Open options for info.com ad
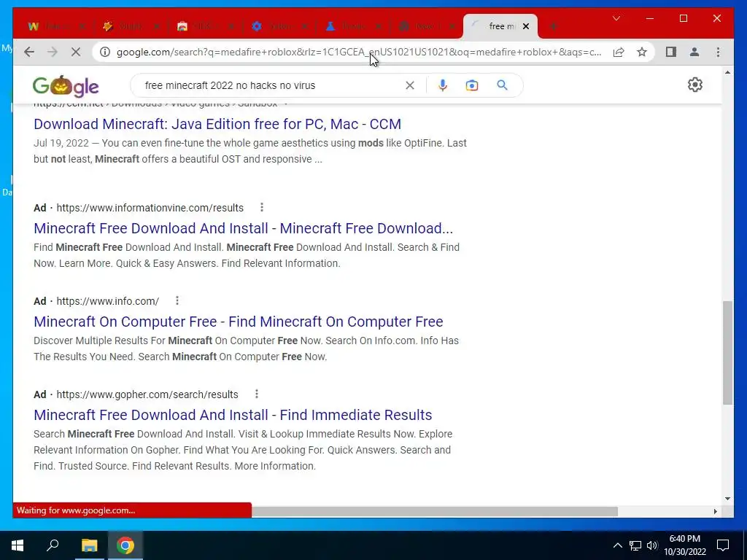 click(177, 300)
